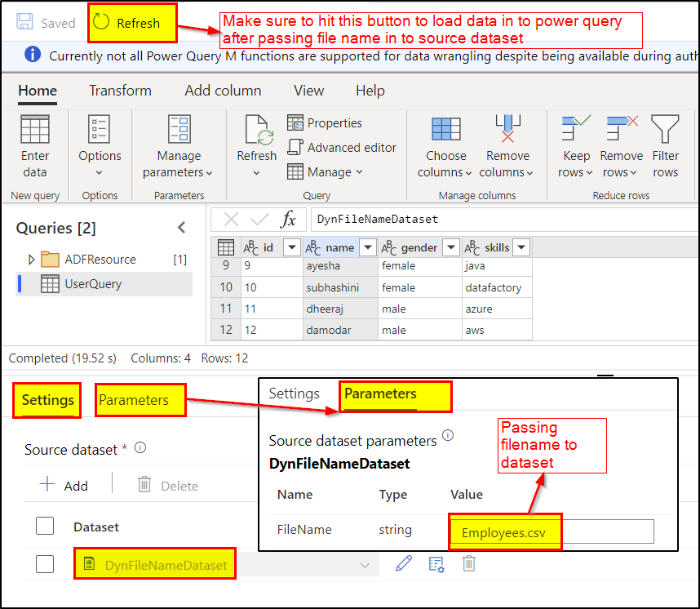Open the lower Settings tab

pos(47,400)
